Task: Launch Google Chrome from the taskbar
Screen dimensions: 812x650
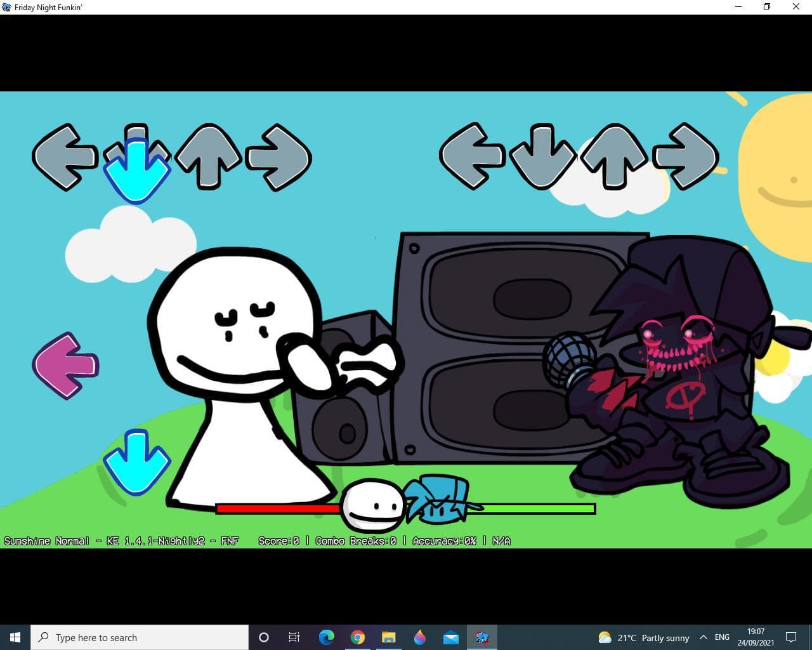Action: pos(358,637)
